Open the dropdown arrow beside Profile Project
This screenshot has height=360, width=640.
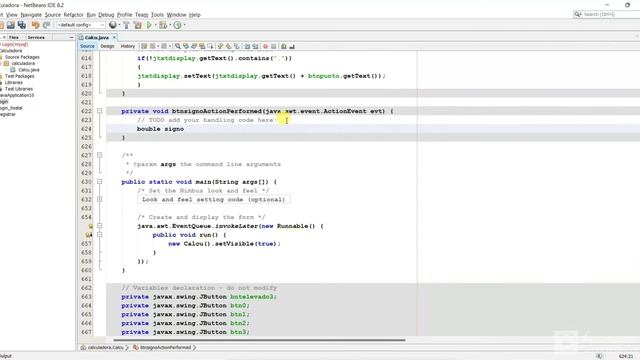pos(184,25)
